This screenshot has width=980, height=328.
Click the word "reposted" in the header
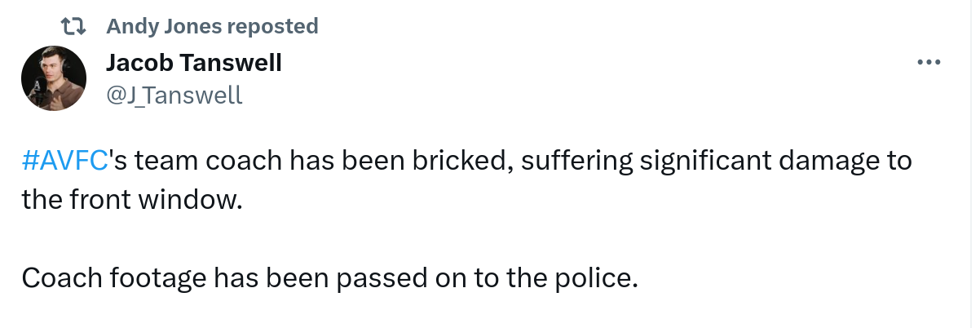click(x=272, y=26)
